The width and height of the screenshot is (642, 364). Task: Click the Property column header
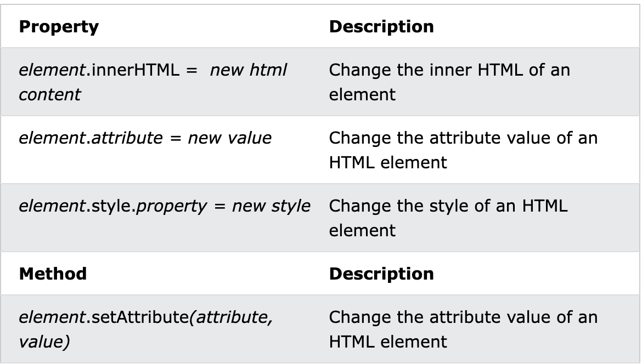tap(59, 27)
